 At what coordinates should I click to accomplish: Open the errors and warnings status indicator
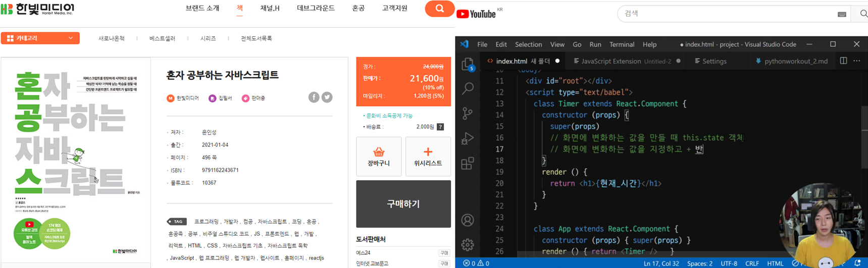click(x=476, y=263)
